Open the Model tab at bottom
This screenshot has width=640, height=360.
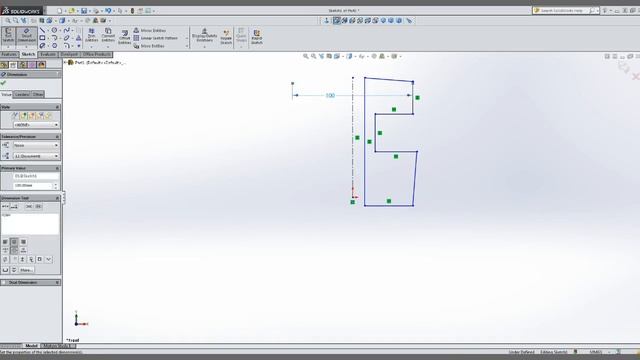click(x=31, y=346)
